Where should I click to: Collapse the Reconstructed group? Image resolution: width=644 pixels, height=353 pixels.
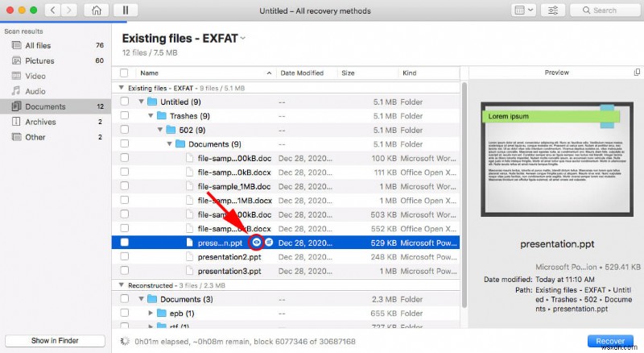coord(122,284)
